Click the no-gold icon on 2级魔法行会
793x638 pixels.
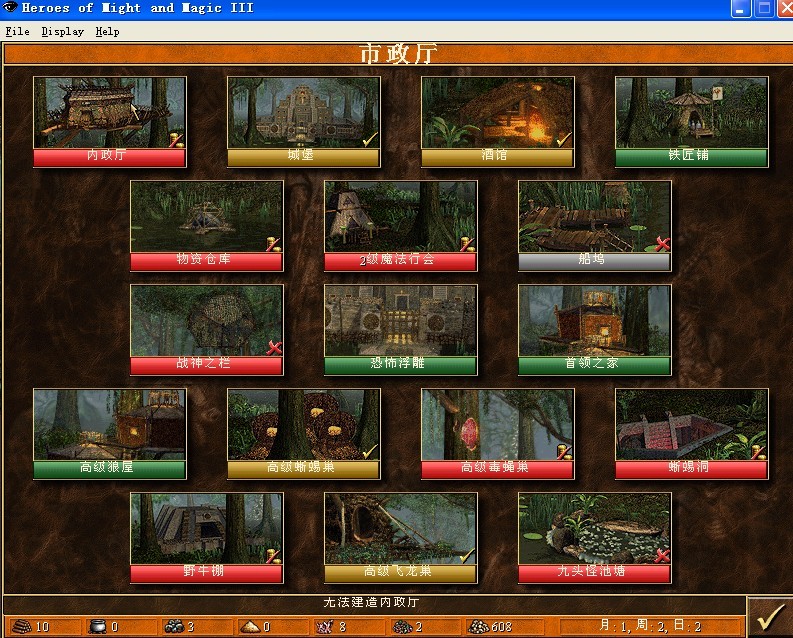468,244
